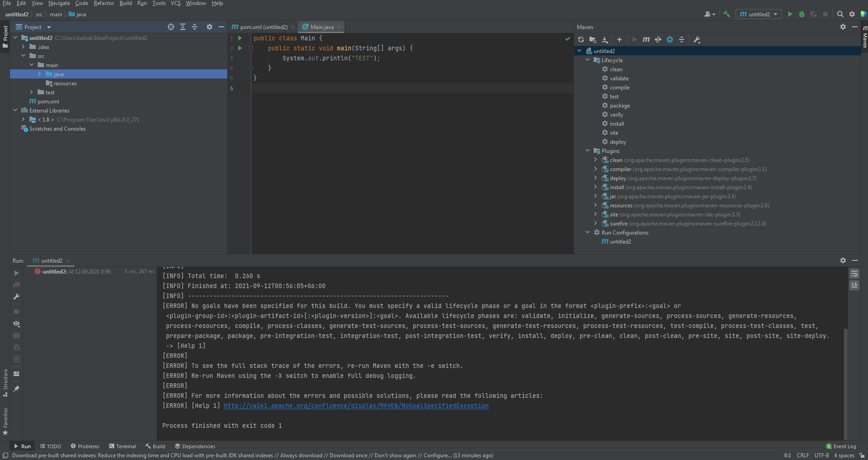This screenshot has width=868, height=460.
Task: Debug untitled2 with bug icon
Action: click(802, 14)
